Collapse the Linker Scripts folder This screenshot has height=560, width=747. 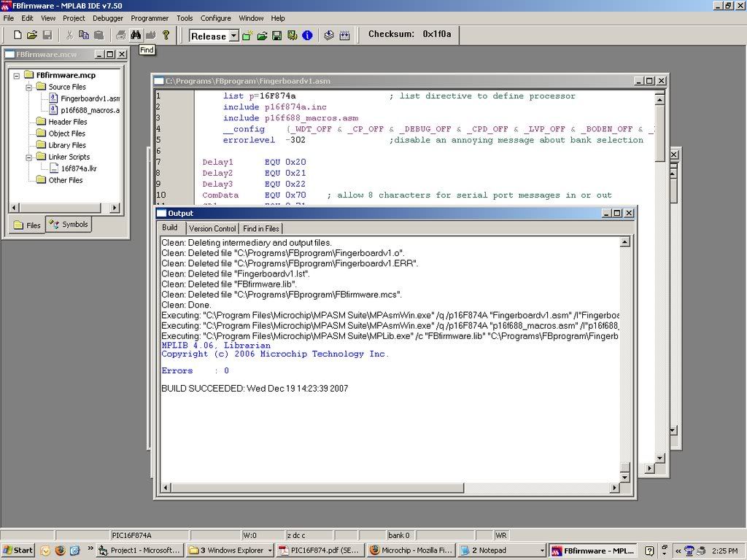(x=28, y=157)
